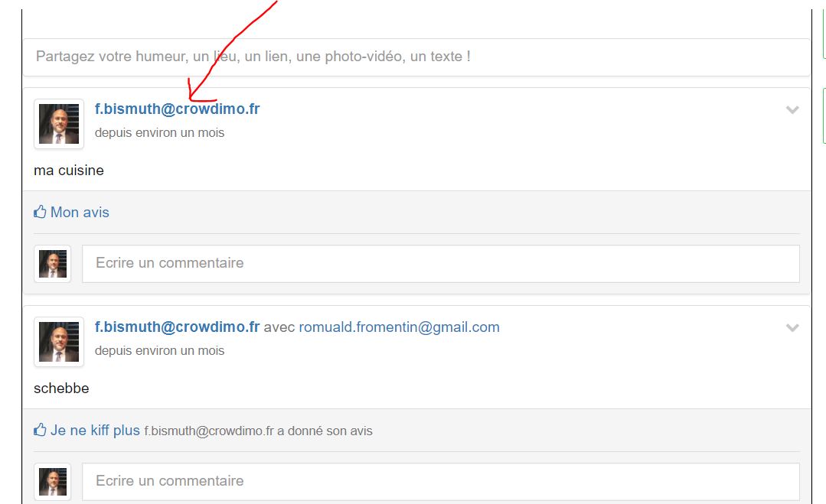Expand options chevron on ma cuisine post
The image size is (826, 504).
pyautogui.click(x=792, y=110)
